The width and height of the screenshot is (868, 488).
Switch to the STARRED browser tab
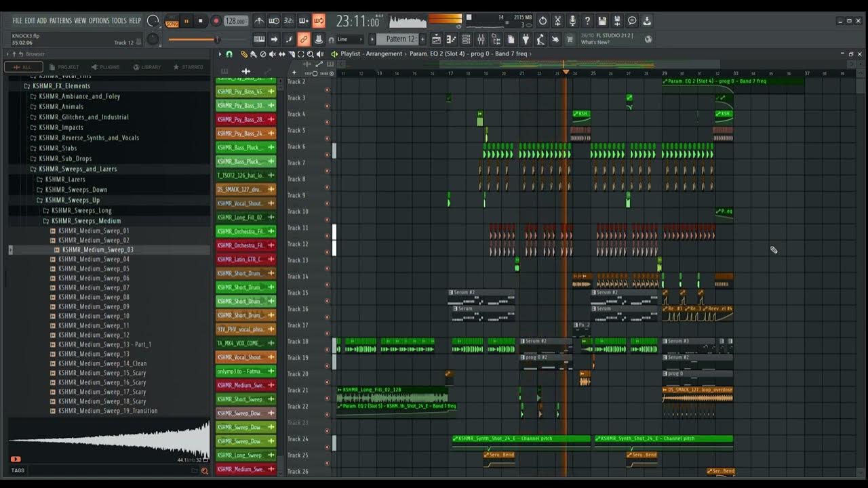(188, 67)
